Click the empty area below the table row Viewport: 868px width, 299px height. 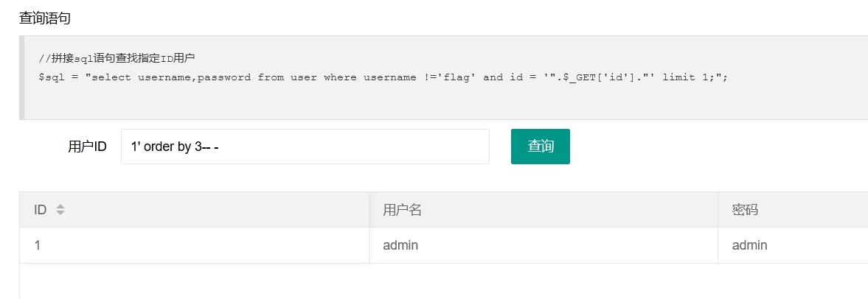pos(443,281)
